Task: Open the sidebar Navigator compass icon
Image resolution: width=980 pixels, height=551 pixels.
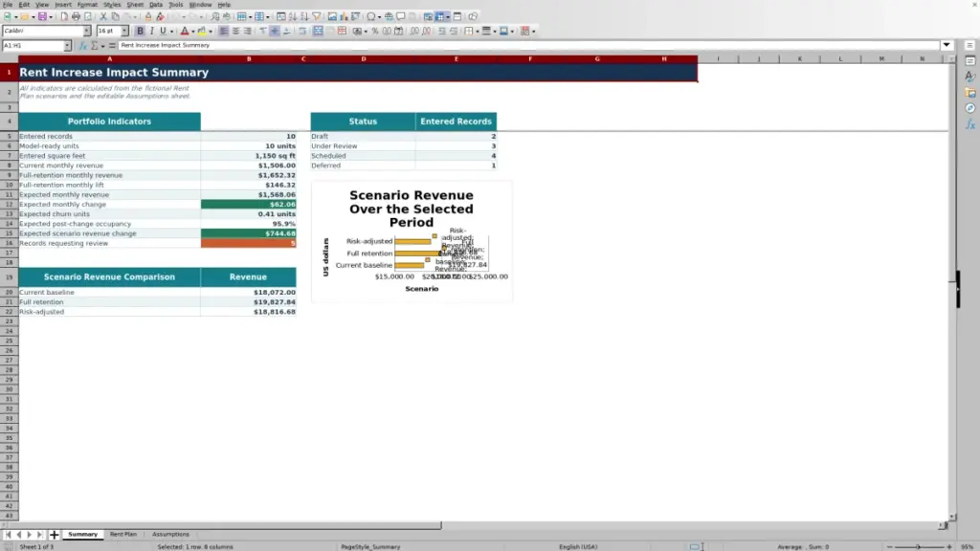Action: 970,108
